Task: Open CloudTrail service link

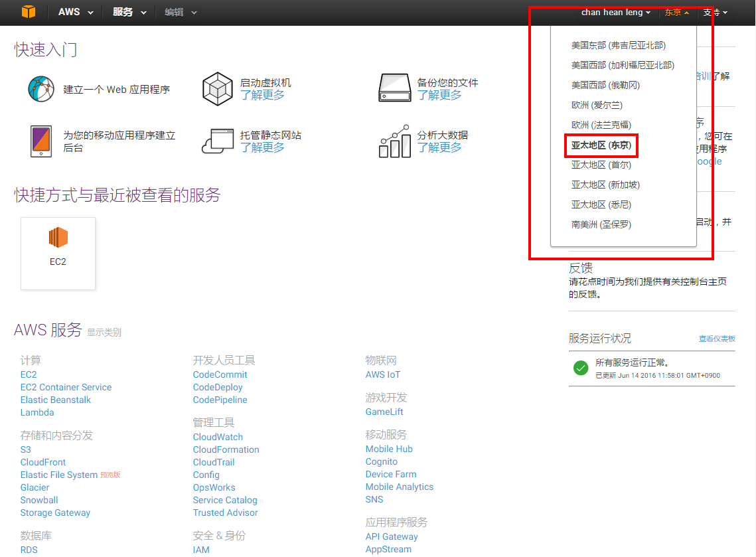Action: tap(214, 462)
